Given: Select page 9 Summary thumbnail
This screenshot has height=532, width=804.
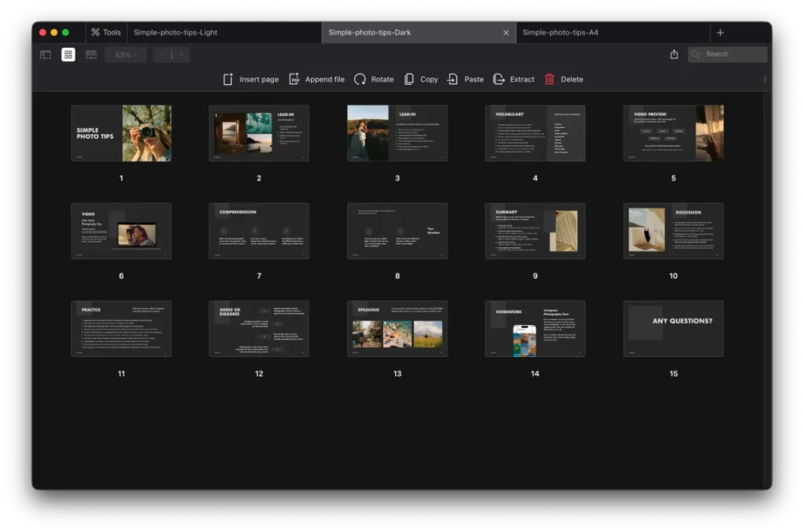Looking at the screenshot, I should click(x=535, y=231).
